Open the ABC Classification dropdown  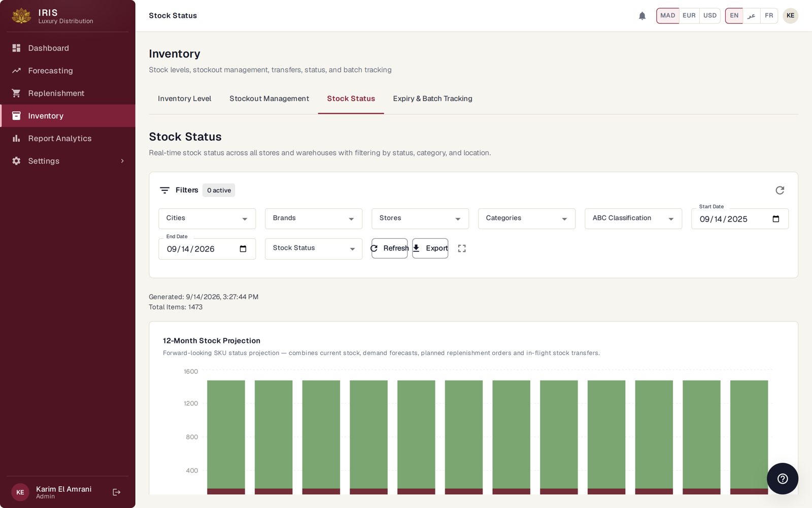pos(633,218)
